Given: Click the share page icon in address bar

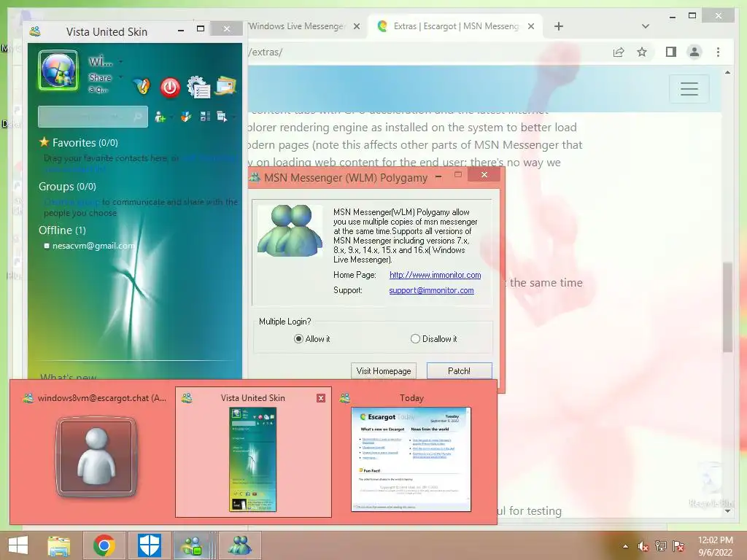Looking at the screenshot, I should 619,52.
